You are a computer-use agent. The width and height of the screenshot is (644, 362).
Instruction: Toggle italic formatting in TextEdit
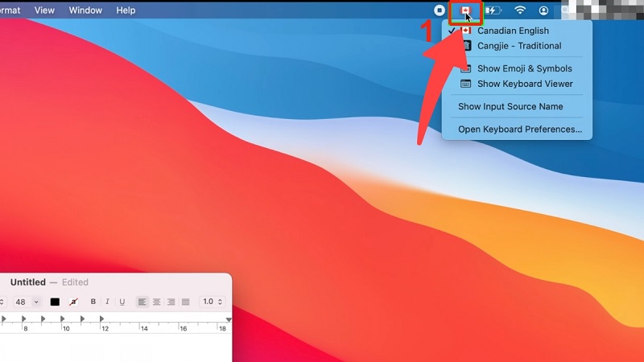pos(107,302)
